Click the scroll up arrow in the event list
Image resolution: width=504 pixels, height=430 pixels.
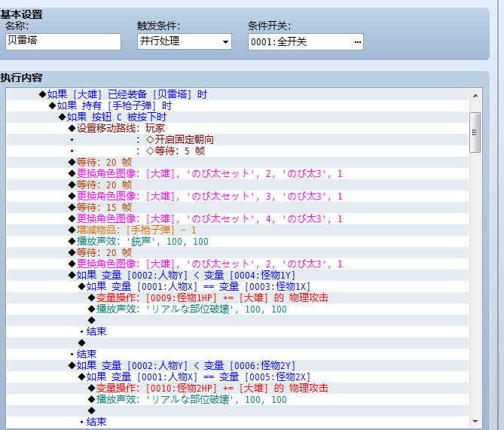point(475,96)
